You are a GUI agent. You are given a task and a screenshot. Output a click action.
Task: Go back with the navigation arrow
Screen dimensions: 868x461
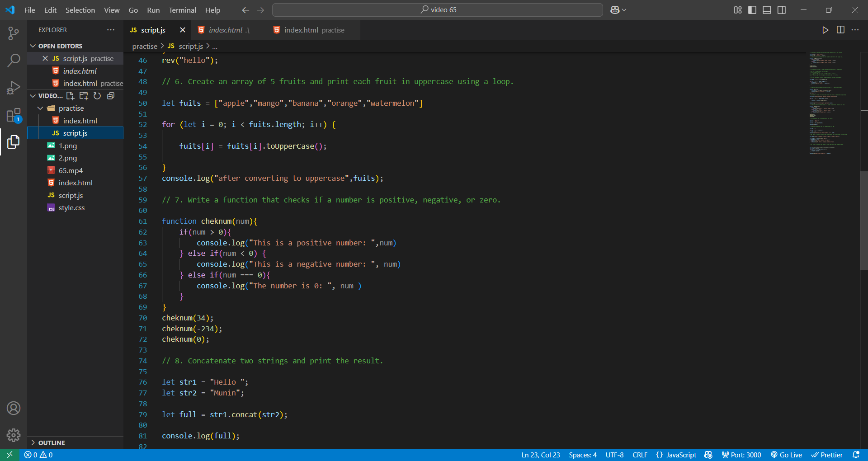point(245,10)
